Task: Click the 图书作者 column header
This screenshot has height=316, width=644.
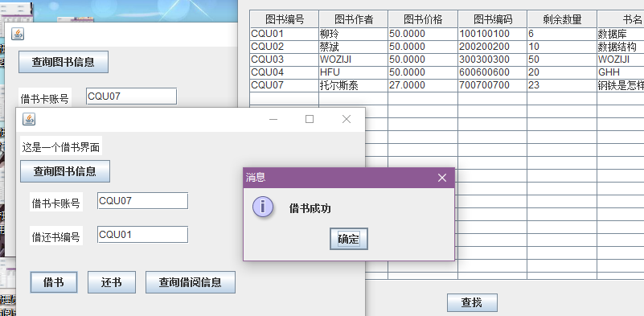Action: coord(353,19)
